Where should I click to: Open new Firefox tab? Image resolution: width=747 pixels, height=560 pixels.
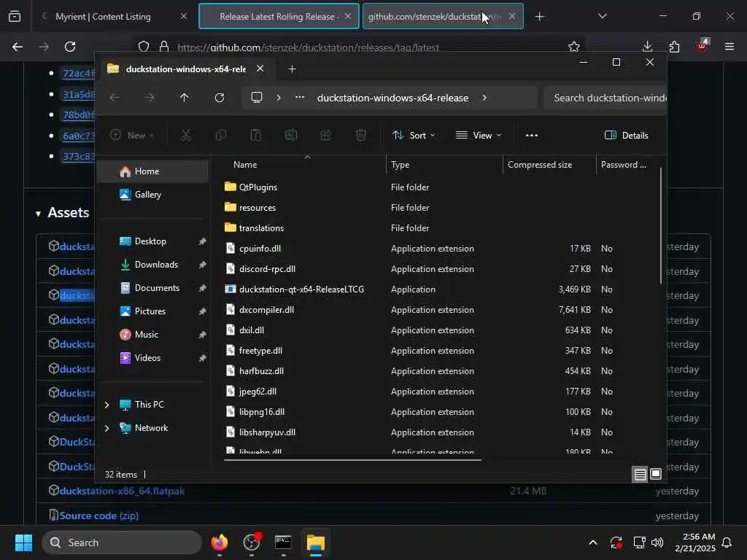click(x=539, y=17)
